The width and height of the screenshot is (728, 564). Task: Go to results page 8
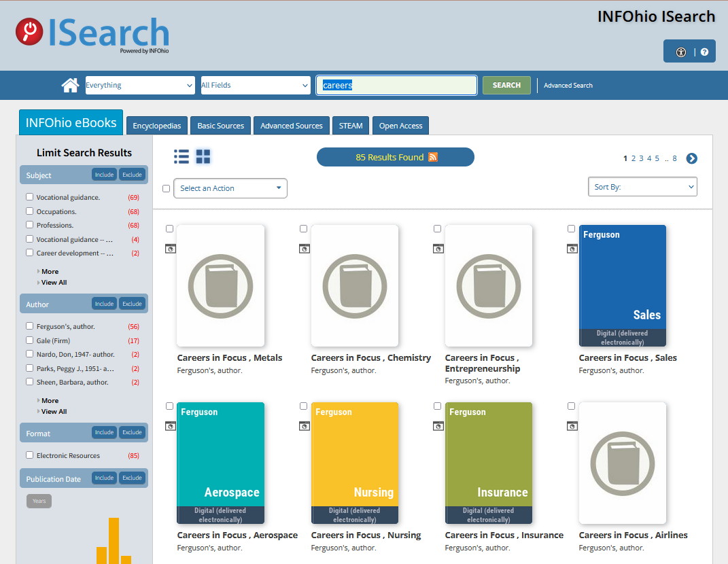coord(674,158)
